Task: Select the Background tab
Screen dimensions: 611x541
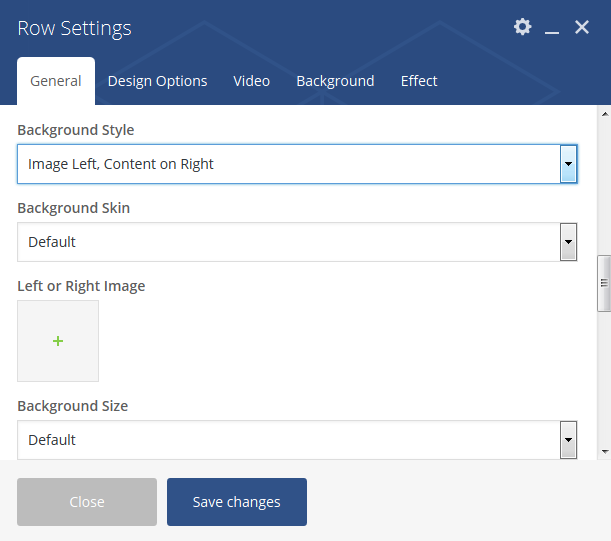Action: coord(335,81)
